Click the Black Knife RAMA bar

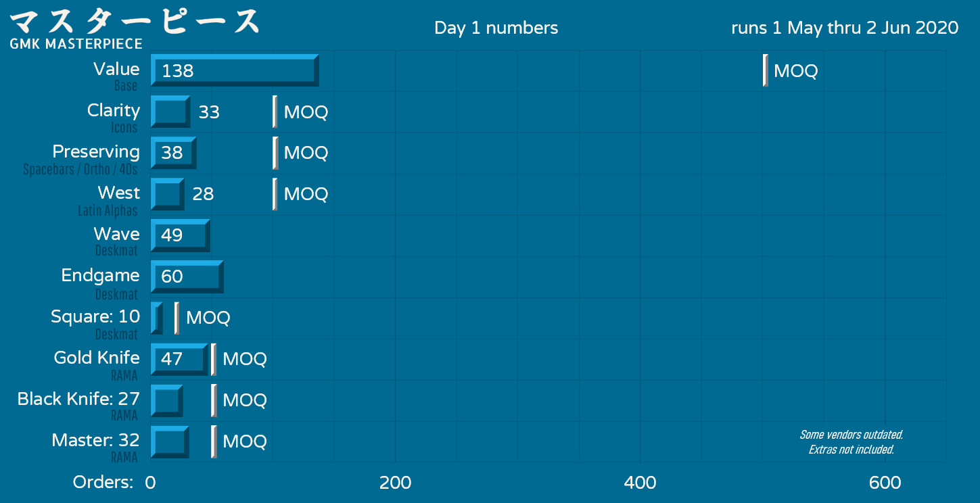[x=167, y=400]
